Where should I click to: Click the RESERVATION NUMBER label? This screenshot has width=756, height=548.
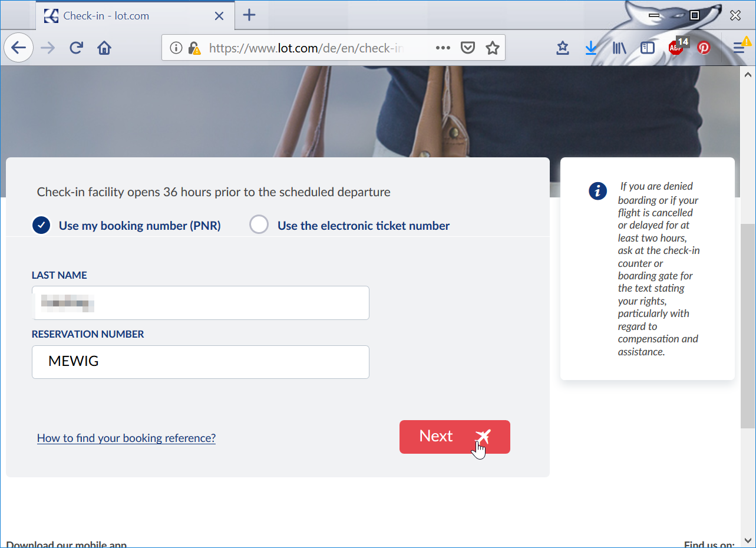point(88,334)
